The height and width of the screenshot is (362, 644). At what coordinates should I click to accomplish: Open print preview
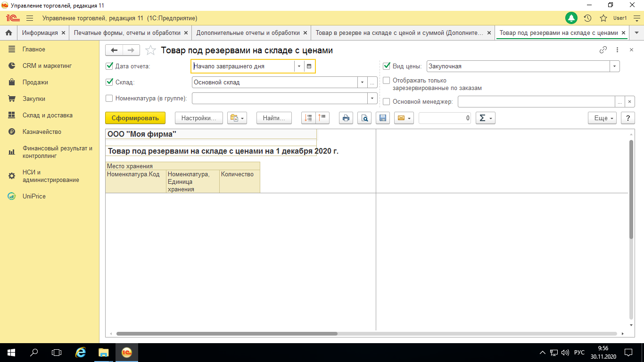click(x=364, y=118)
